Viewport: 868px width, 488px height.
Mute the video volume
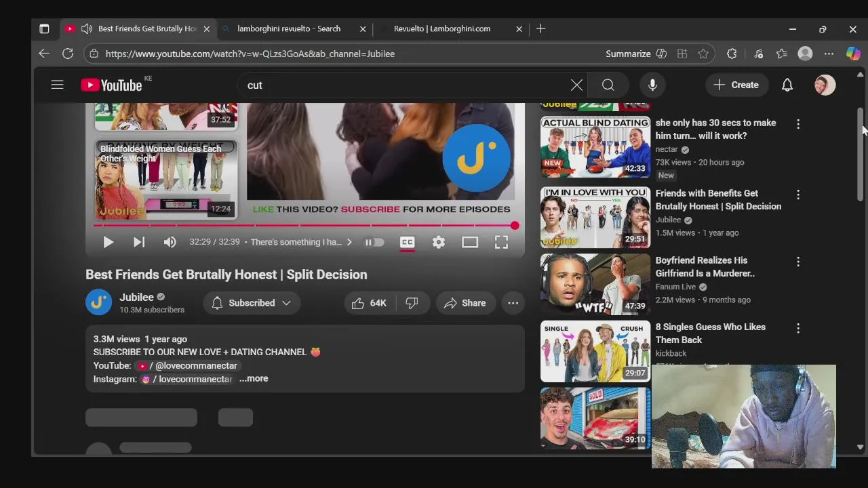point(170,242)
